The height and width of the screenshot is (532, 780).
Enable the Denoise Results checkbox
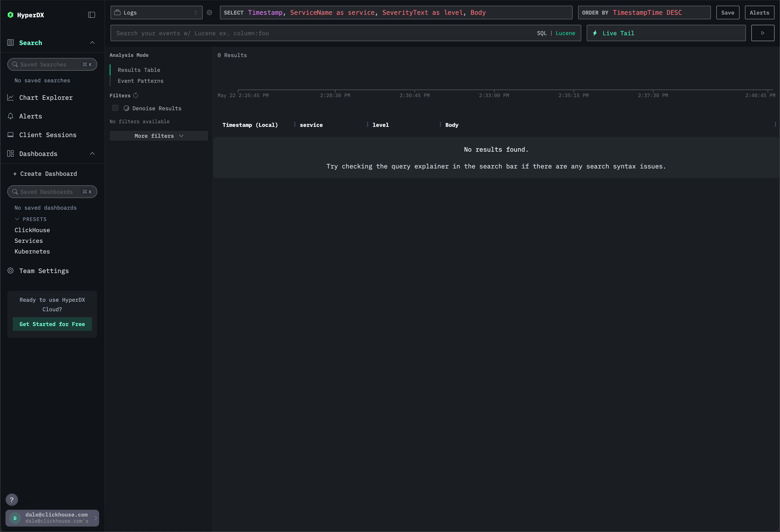pyautogui.click(x=115, y=108)
